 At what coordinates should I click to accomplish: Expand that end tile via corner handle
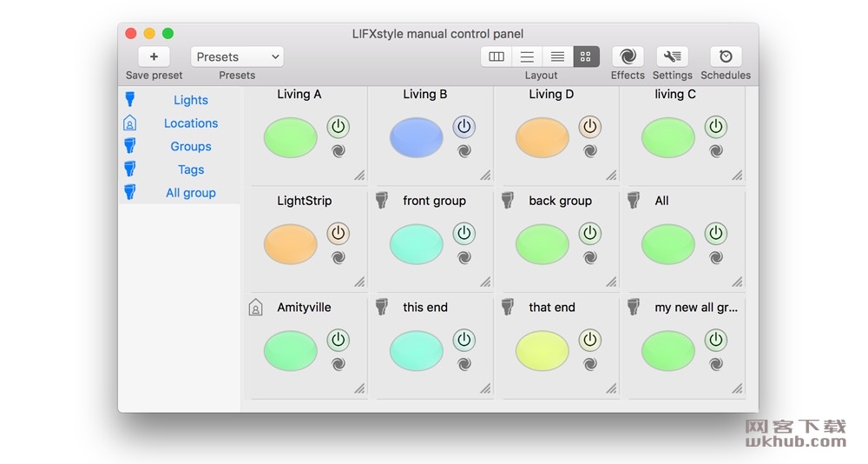[611, 388]
